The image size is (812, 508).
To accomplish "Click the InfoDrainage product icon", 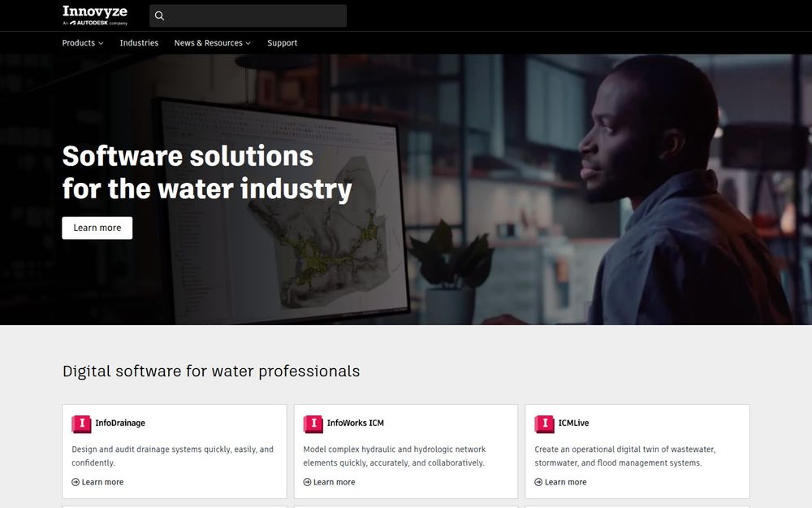I will pos(81,424).
